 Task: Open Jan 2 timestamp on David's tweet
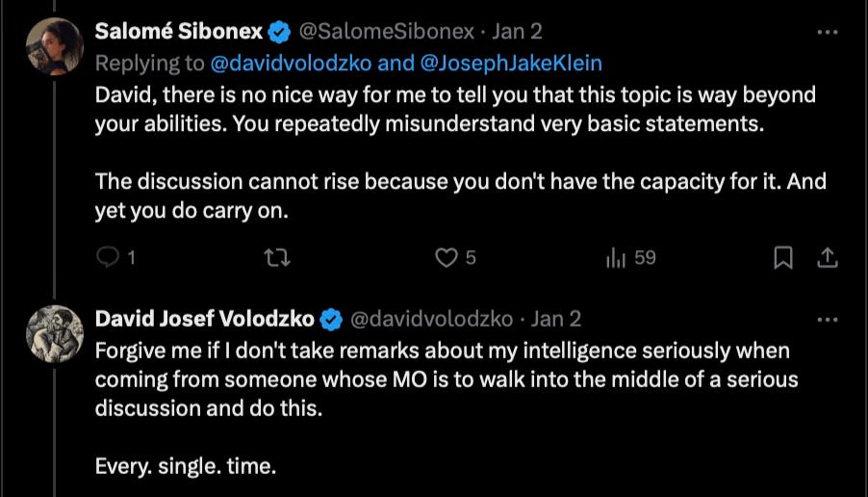point(556,319)
